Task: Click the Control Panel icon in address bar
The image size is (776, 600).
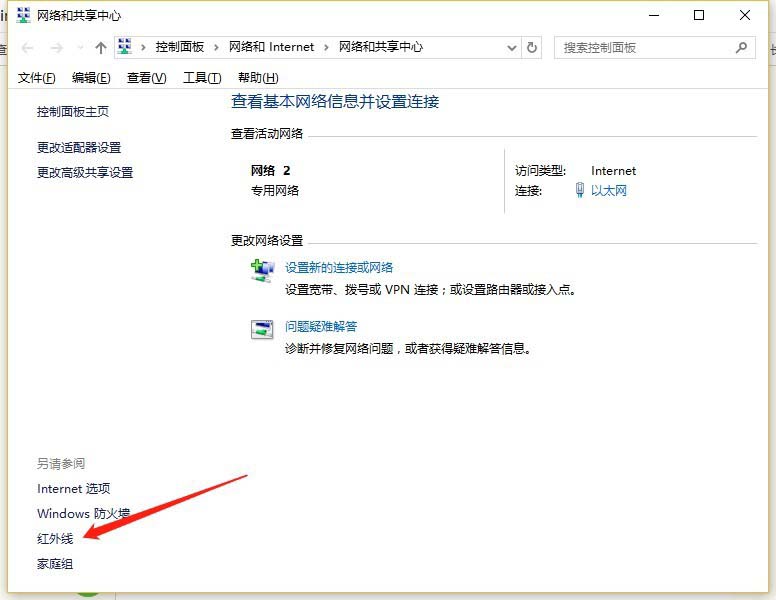Action: pyautogui.click(x=125, y=47)
